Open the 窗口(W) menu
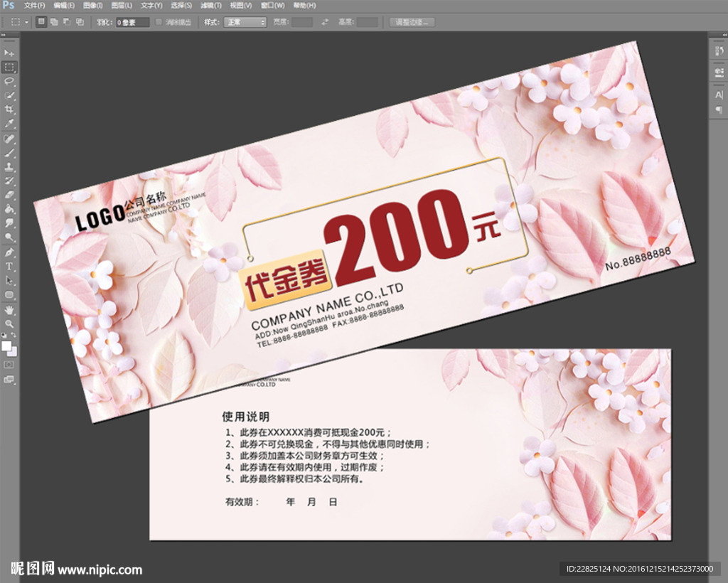 click(x=272, y=6)
